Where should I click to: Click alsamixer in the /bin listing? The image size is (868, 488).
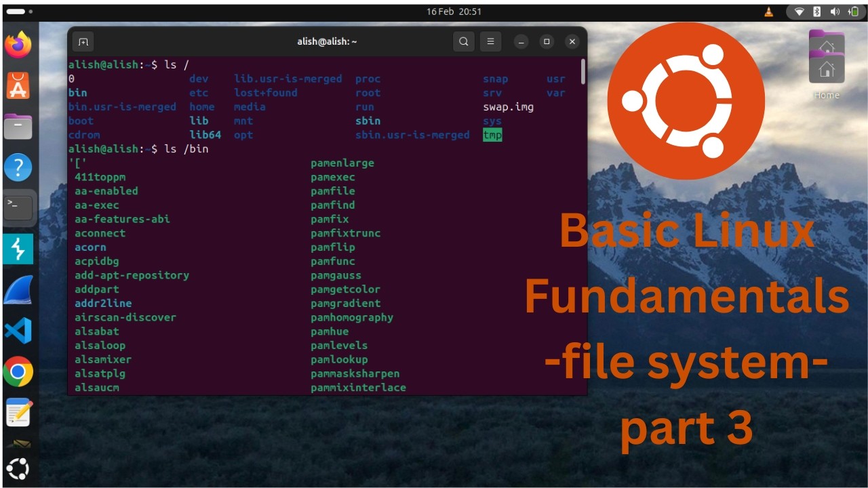[103, 359]
